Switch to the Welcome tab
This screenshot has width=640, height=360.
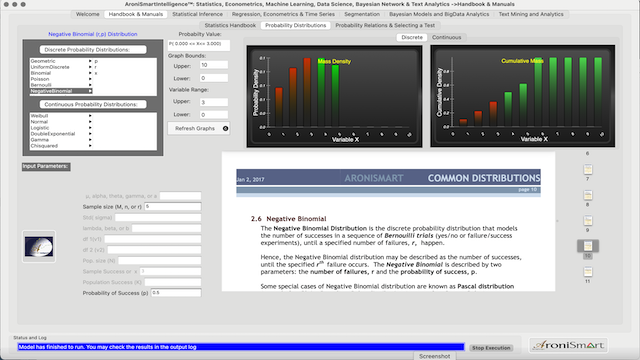[x=88, y=14]
